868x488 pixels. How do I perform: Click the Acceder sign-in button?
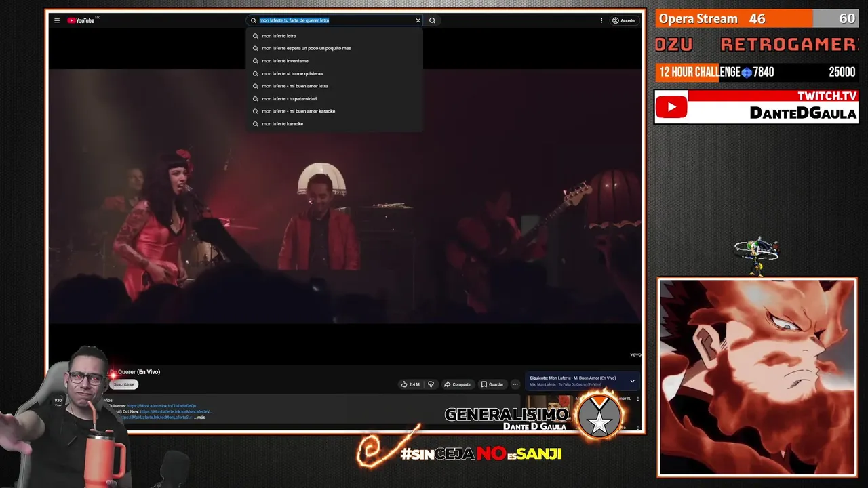[624, 20]
